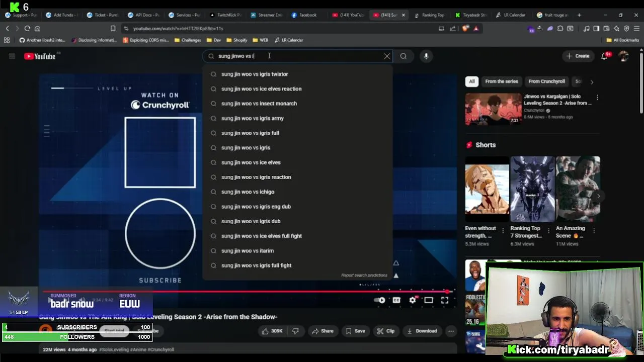Choose suggestion 'sung jin woo vs insect monarch'
The image size is (644, 362).
(297, 104)
